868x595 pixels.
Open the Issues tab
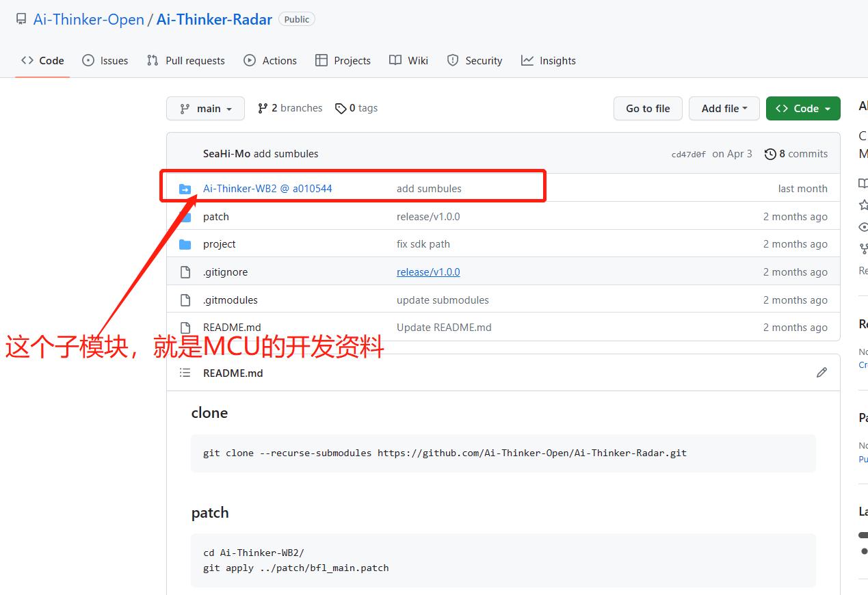(x=105, y=60)
